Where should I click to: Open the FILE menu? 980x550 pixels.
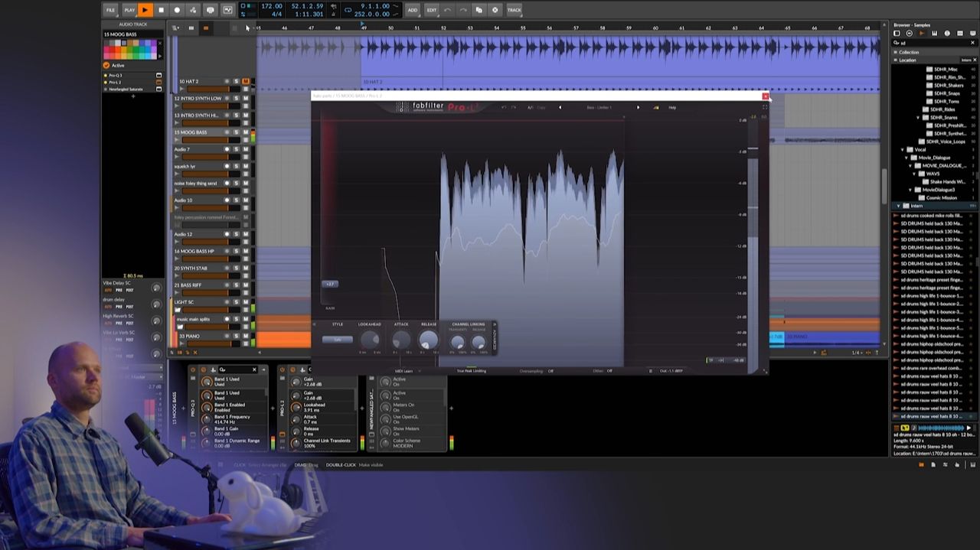coord(110,10)
